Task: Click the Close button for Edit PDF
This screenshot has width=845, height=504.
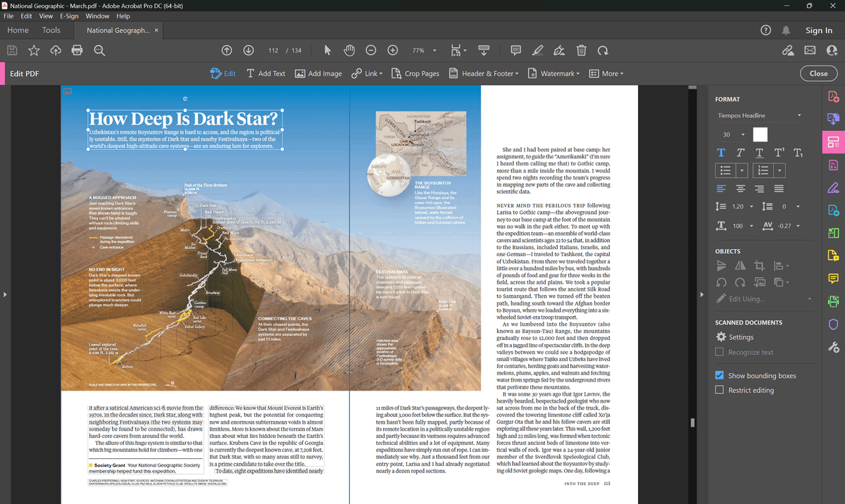Action: (x=818, y=73)
